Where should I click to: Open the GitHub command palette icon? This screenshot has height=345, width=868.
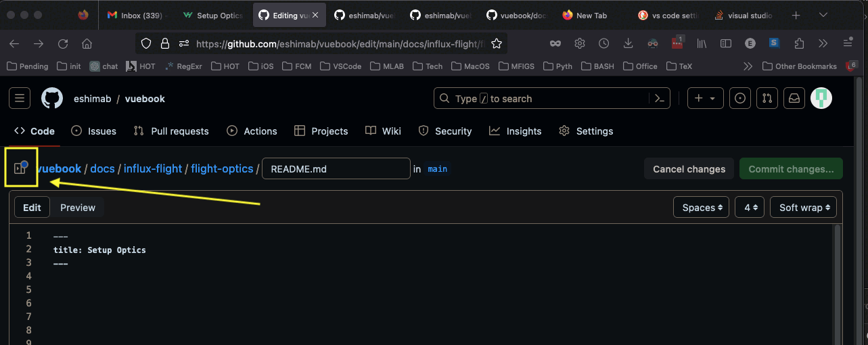pos(660,98)
